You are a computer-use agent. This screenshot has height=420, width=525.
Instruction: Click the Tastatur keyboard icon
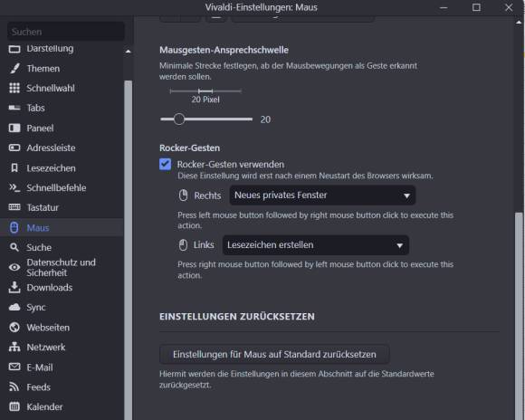(14, 207)
